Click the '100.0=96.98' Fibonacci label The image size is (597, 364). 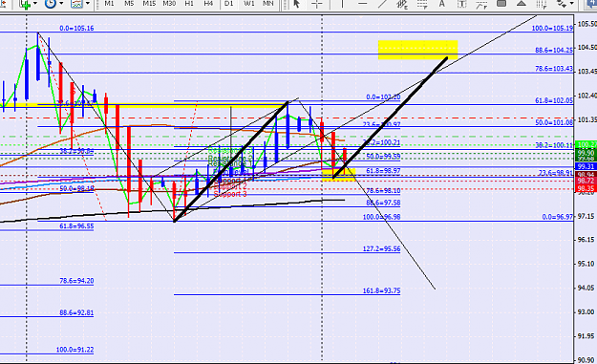(381, 217)
